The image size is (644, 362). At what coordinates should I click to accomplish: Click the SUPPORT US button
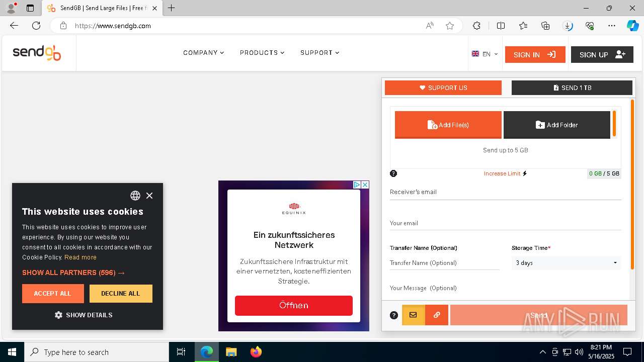click(443, 87)
